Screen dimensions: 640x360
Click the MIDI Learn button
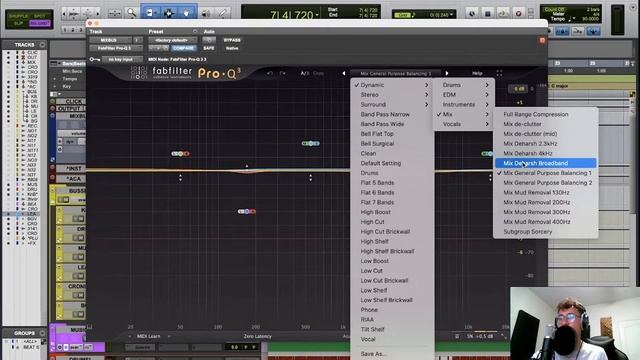coord(149,336)
